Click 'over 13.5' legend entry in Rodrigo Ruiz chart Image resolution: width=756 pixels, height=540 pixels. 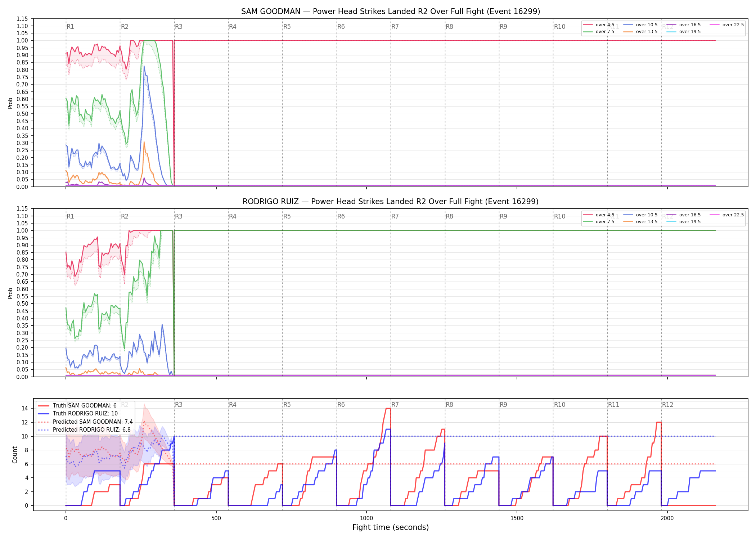point(640,222)
